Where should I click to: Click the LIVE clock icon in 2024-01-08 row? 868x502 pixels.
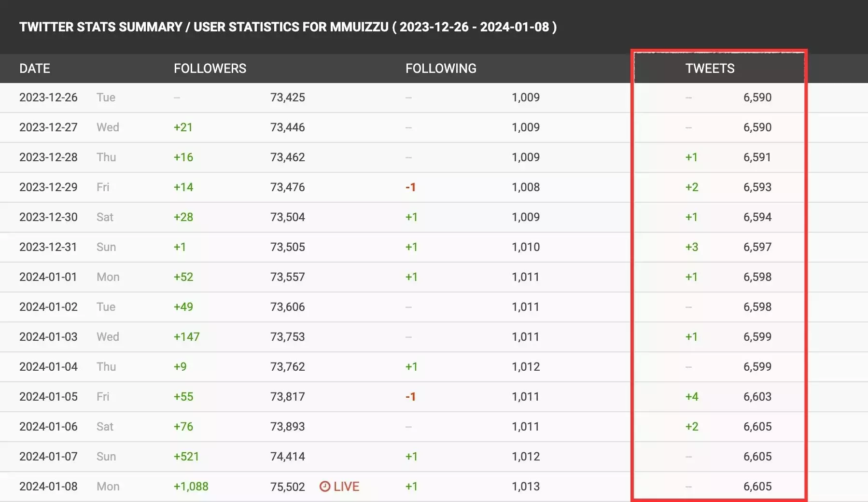coord(325,486)
